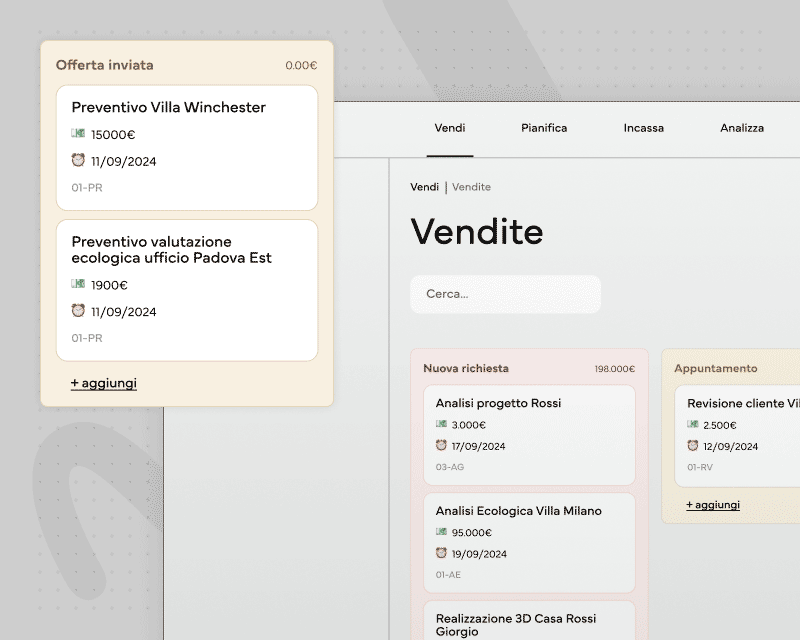Click the Vendi breadcrumb link

(424, 187)
